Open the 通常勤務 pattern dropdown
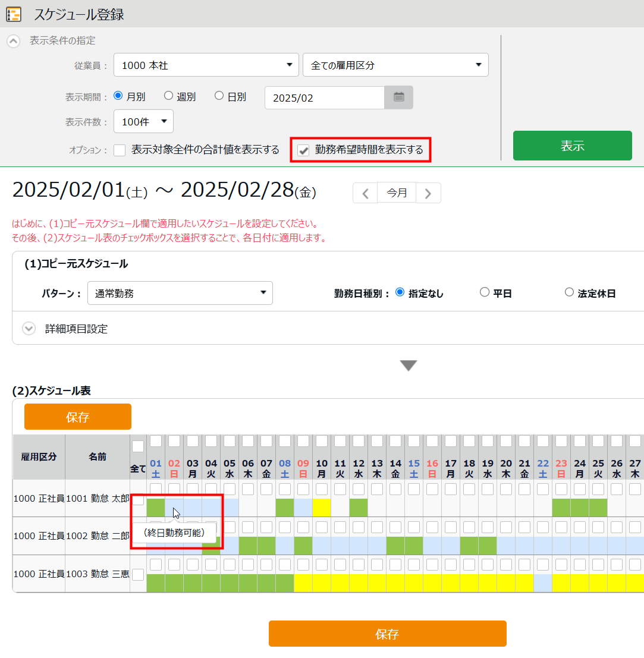 pos(180,293)
